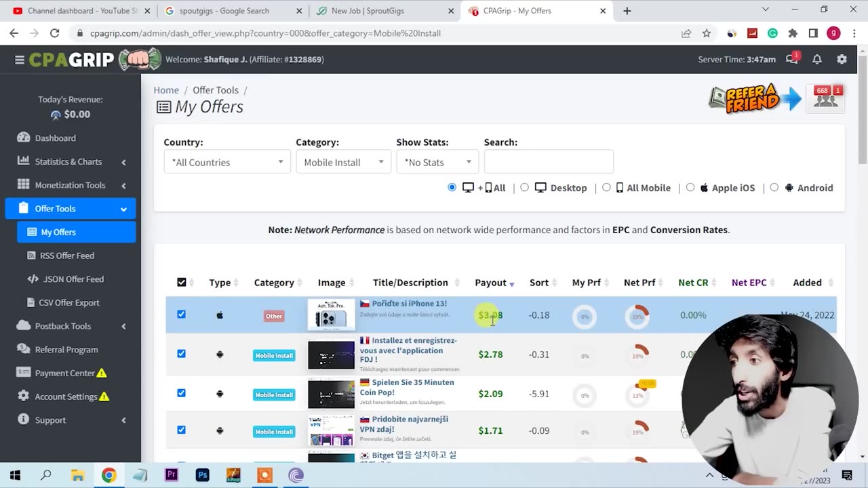868x488 pixels.
Task: Uncheck the Spielen Sie 35 Minuten offer checkbox
Action: [x=181, y=393]
